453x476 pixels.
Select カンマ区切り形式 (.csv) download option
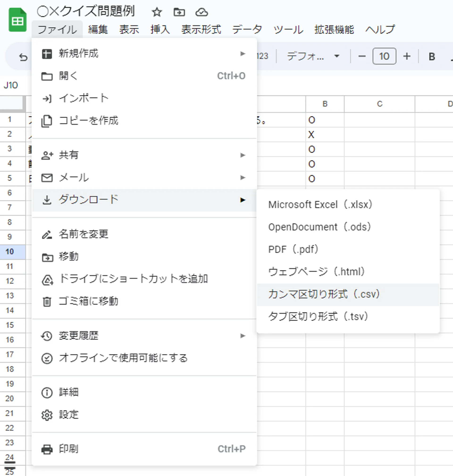pyautogui.click(x=324, y=294)
